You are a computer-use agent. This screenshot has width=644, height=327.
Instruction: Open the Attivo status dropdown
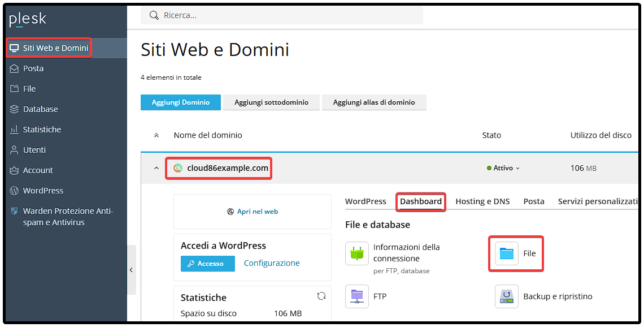(x=503, y=168)
